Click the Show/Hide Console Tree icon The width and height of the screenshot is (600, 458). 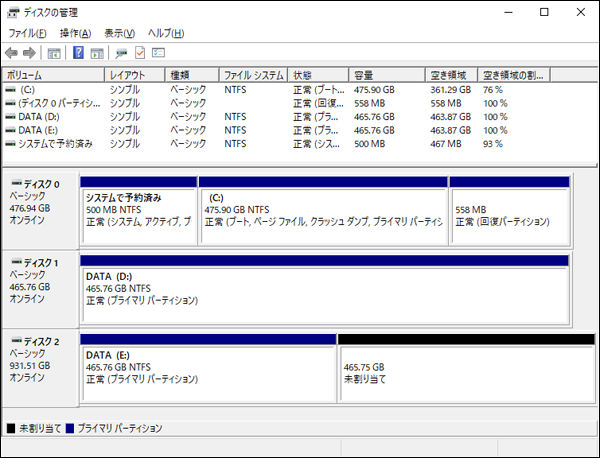pyautogui.click(x=54, y=53)
